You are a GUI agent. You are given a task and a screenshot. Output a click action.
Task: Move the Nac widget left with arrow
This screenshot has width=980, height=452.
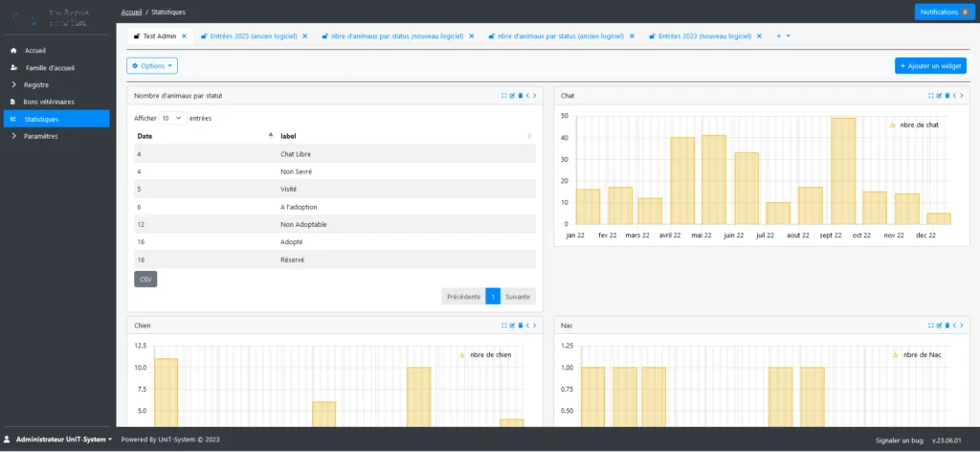[954, 325]
